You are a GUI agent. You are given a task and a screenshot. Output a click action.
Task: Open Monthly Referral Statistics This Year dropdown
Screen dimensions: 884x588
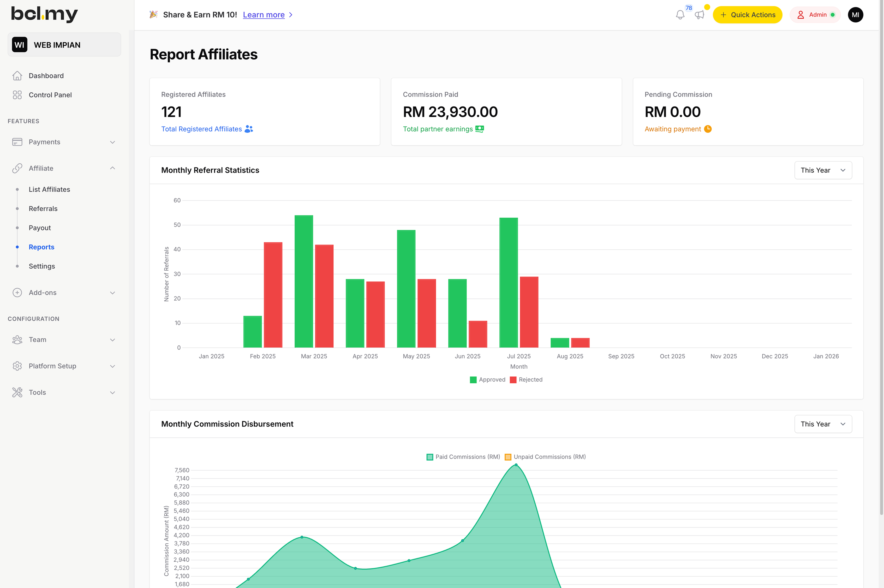823,170
